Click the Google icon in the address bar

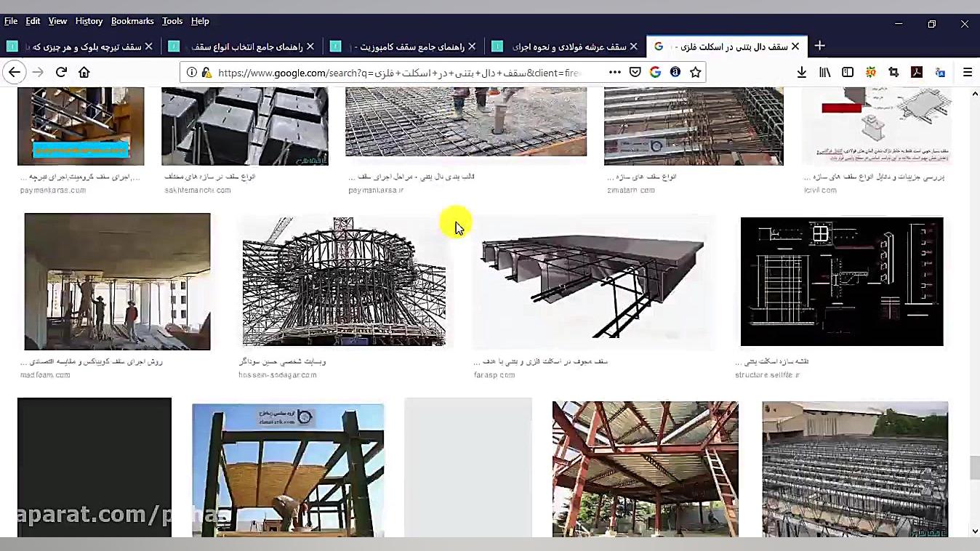(x=655, y=72)
